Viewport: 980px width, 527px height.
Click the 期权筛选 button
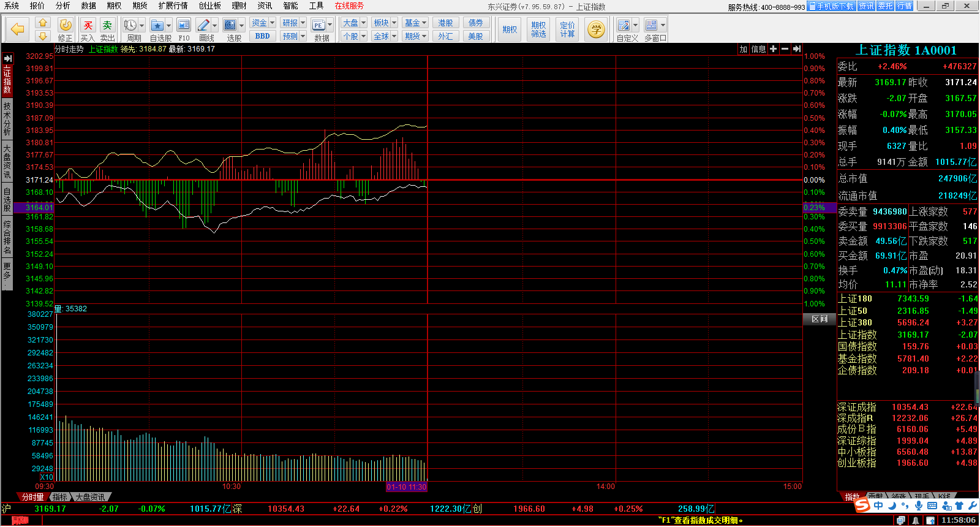click(538, 29)
